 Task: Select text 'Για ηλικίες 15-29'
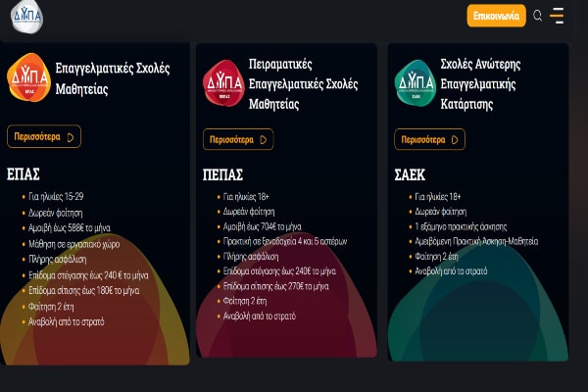coord(56,197)
